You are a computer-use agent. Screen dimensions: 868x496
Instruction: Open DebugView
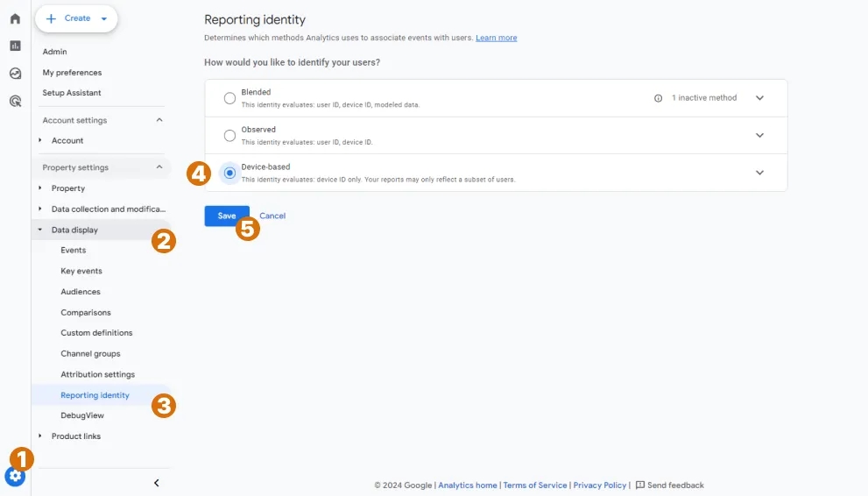click(82, 415)
